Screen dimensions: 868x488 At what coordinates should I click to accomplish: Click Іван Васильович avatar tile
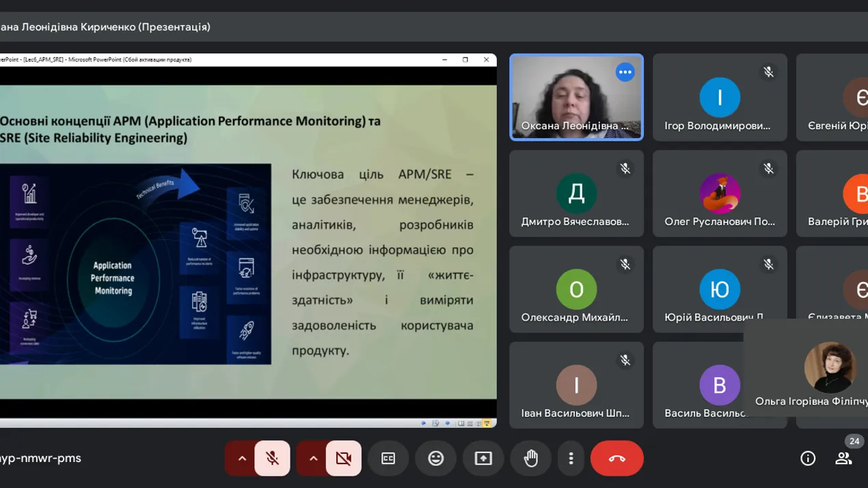coord(576,385)
